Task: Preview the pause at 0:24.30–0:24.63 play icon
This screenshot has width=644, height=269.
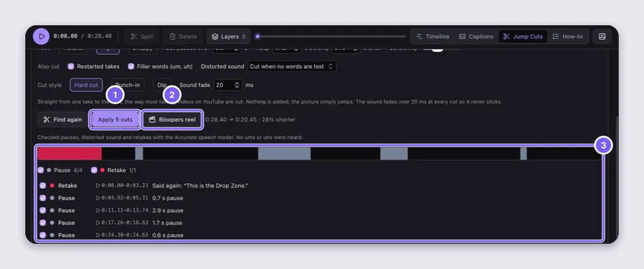Action: point(98,235)
